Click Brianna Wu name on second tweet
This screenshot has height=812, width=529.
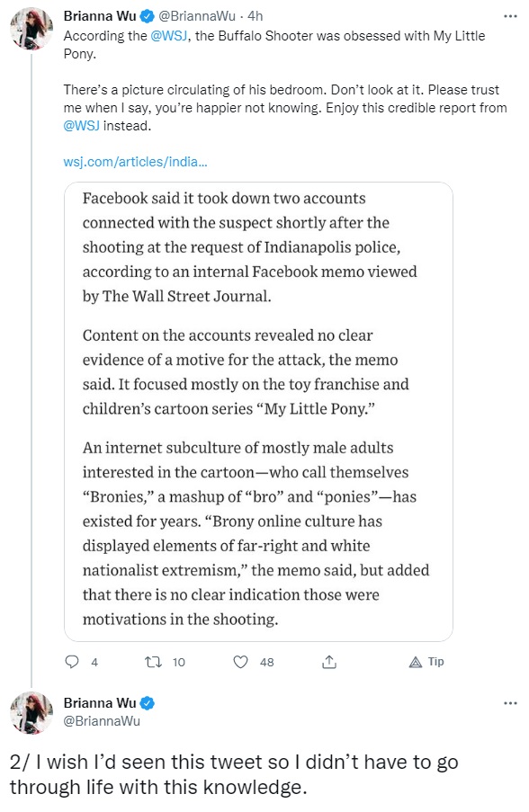pos(100,703)
